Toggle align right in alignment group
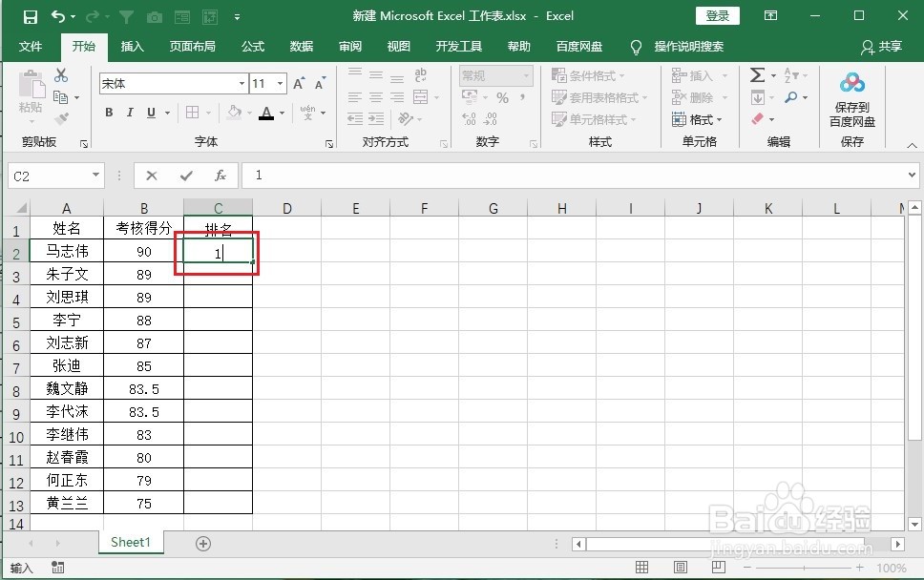Viewport: 924px width, 580px height. (x=397, y=97)
